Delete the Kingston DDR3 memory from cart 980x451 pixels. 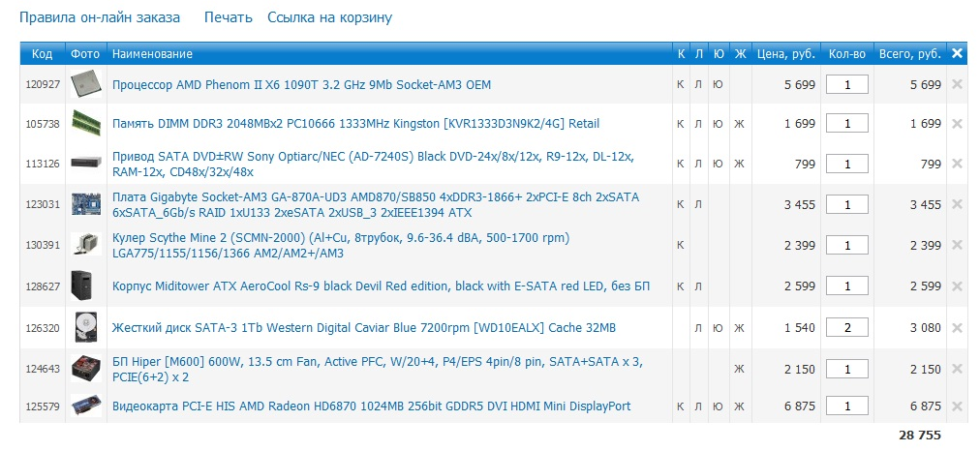[957, 124]
